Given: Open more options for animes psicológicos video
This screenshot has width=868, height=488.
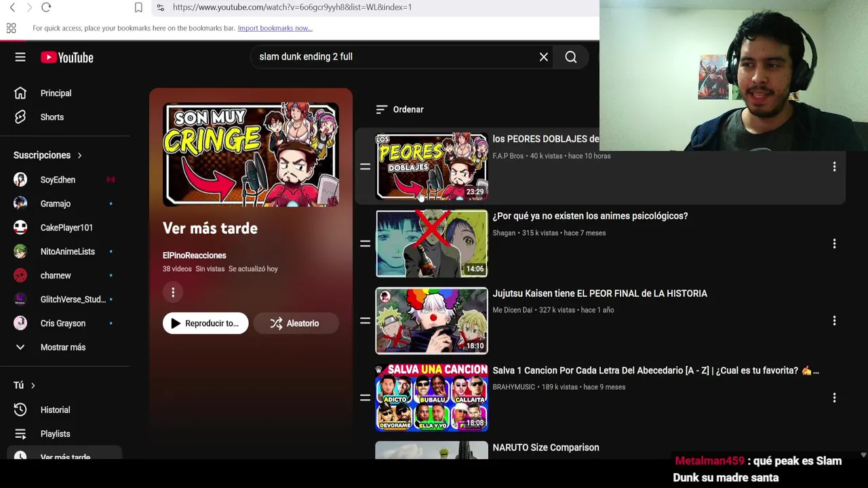Looking at the screenshot, I should (x=834, y=243).
